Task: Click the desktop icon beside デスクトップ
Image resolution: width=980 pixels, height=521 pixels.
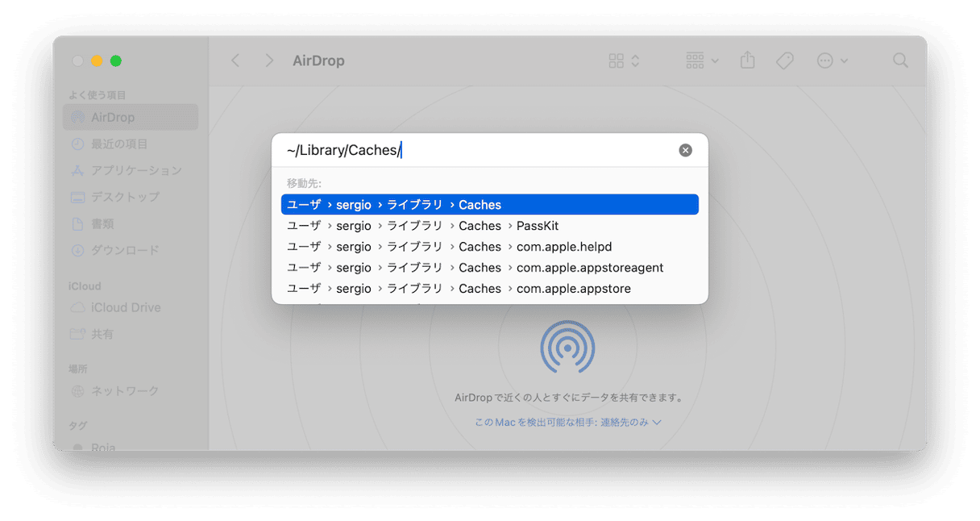Action: tap(77, 197)
